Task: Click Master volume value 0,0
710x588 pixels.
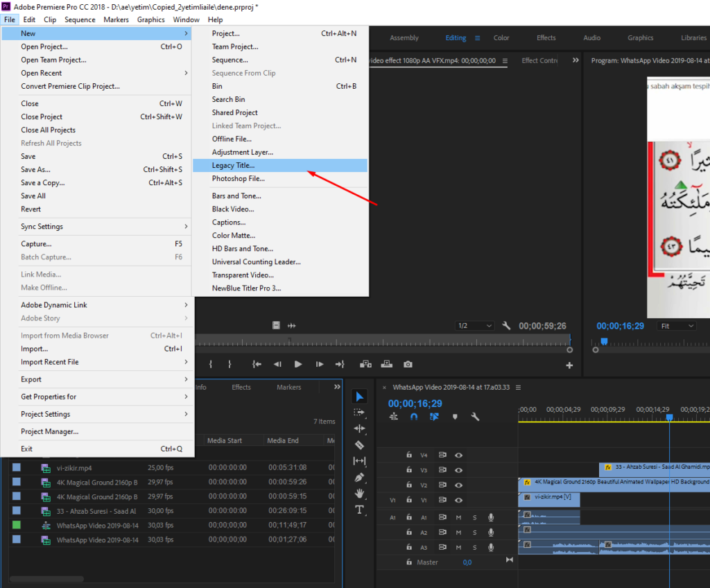Action: pyautogui.click(x=467, y=562)
